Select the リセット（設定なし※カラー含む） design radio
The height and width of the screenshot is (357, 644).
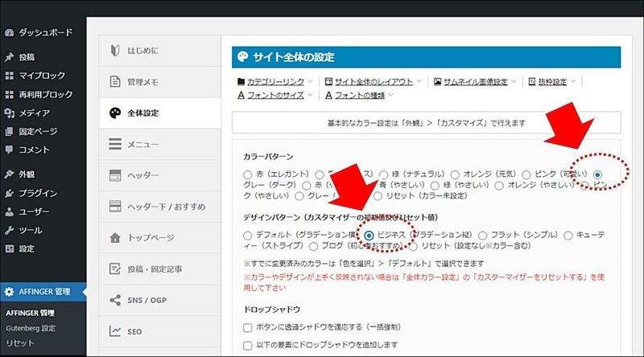coord(413,247)
